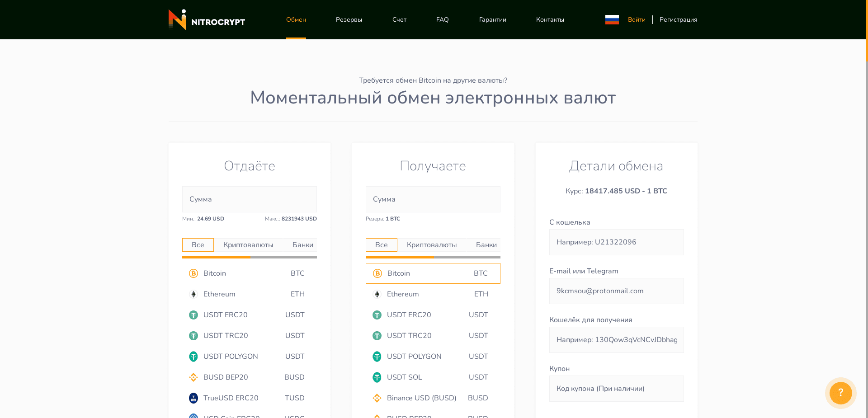Viewport: 868px width, 418px height.
Task: Click the 'Купон' code input field
Action: coord(616,389)
